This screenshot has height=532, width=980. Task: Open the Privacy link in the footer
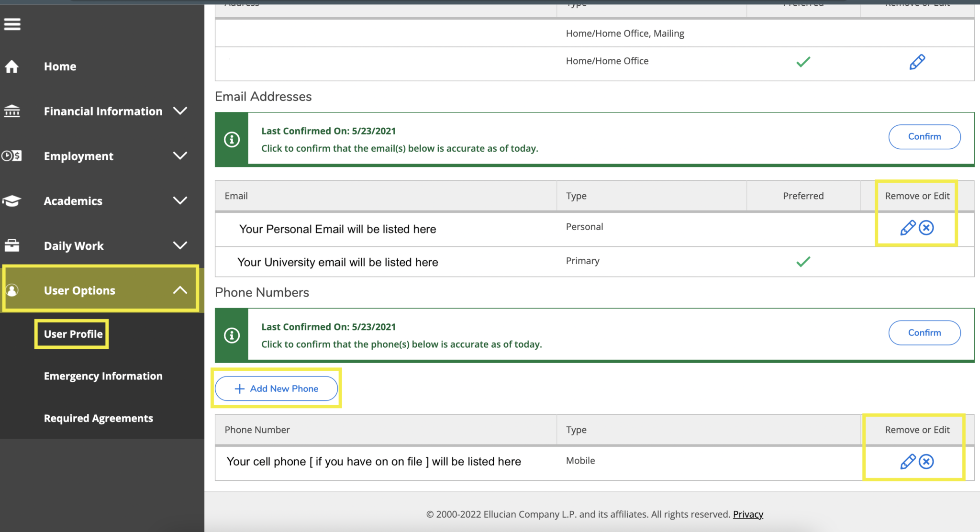pos(747,514)
